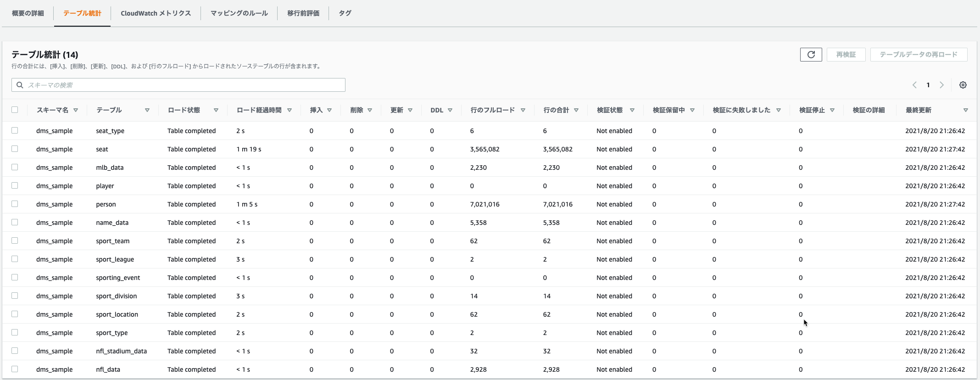The width and height of the screenshot is (980, 380).
Task: Open the タグ tab
Action: pyautogui.click(x=345, y=13)
